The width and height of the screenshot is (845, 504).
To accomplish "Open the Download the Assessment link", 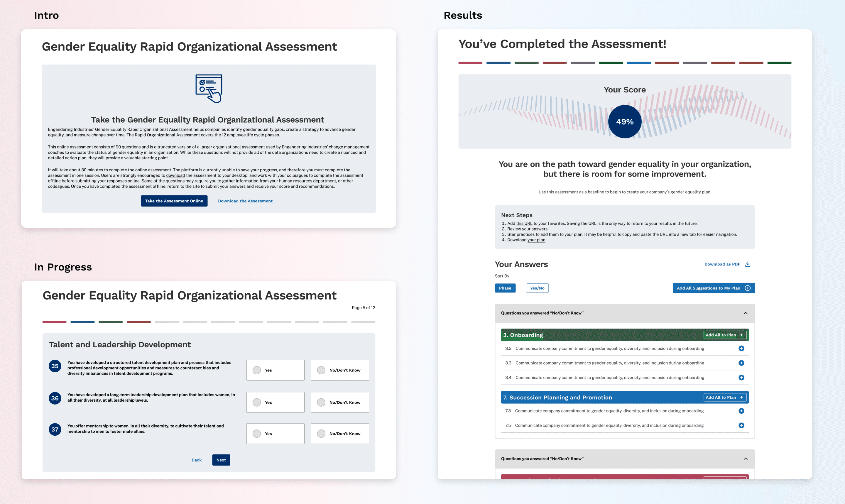I will click(x=245, y=201).
